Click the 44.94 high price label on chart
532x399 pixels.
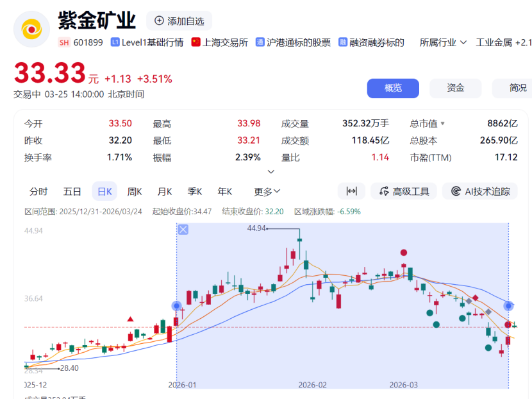[256, 228]
